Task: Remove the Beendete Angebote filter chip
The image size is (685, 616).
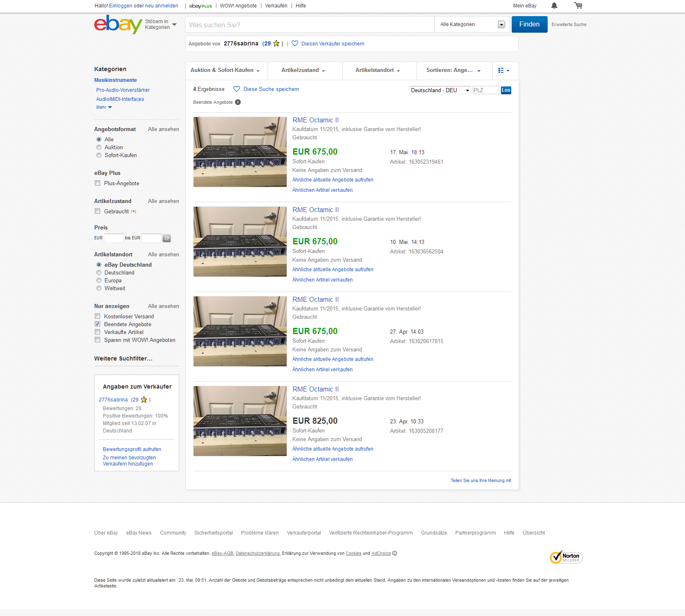Action: click(238, 103)
